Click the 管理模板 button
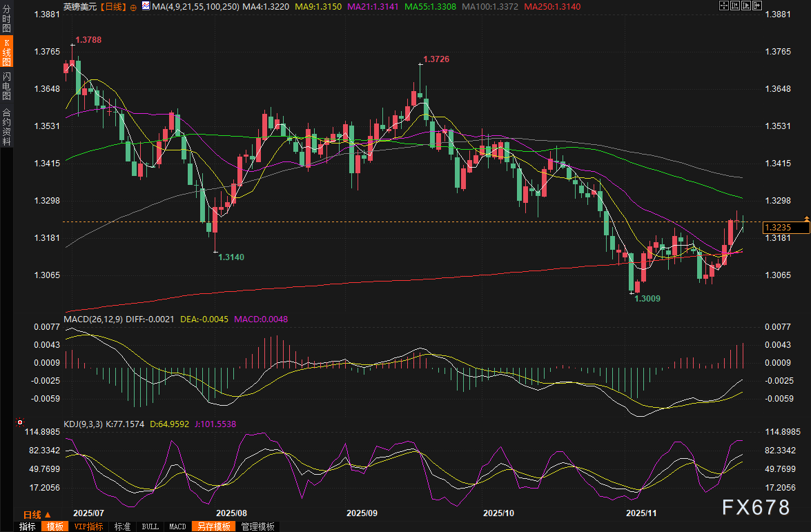 (x=257, y=526)
